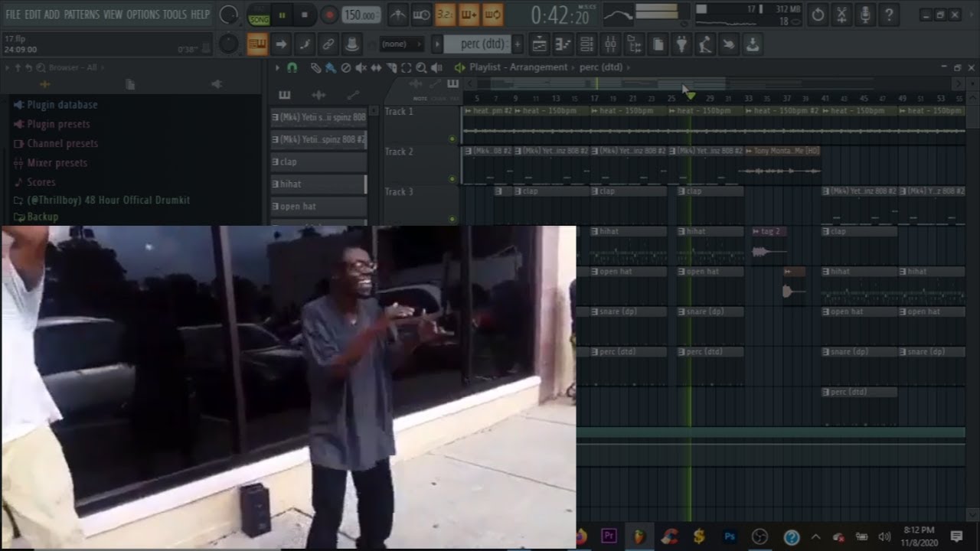980x551 pixels.
Task: Toggle the countdown before recording button
Action: tap(445, 15)
